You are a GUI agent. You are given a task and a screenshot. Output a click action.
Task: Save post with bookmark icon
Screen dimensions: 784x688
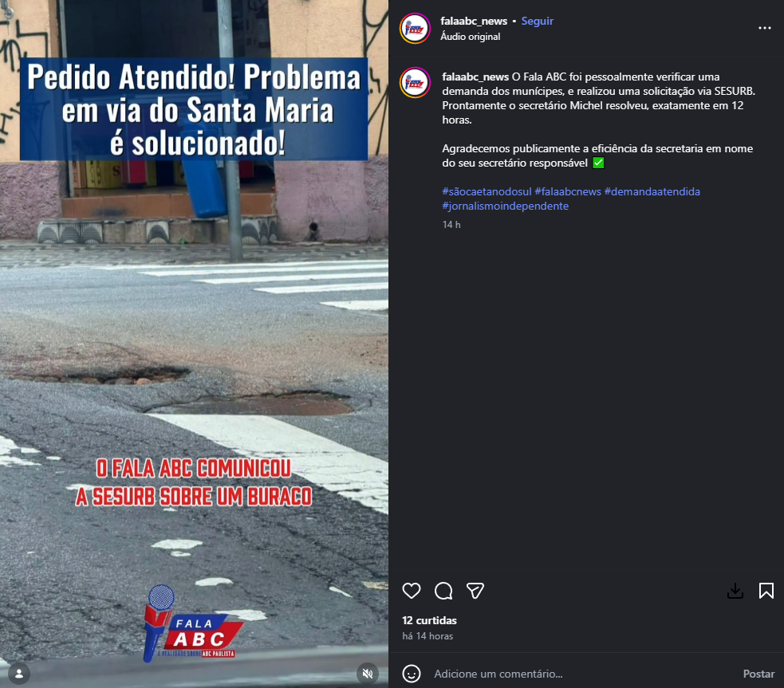pos(766,591)
